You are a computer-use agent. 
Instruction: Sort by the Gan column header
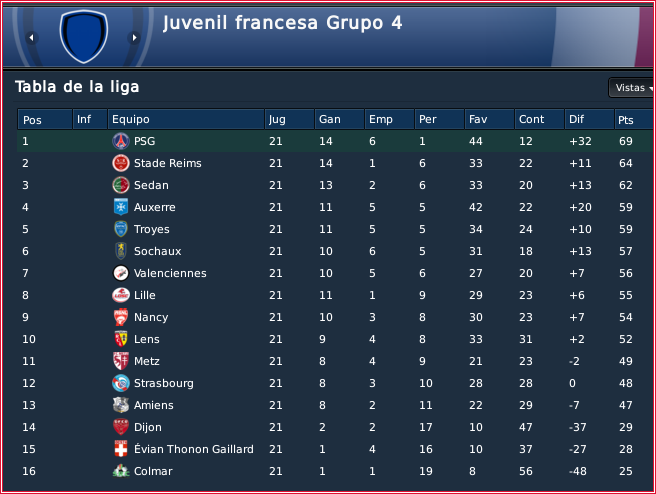tap(339, 119)
